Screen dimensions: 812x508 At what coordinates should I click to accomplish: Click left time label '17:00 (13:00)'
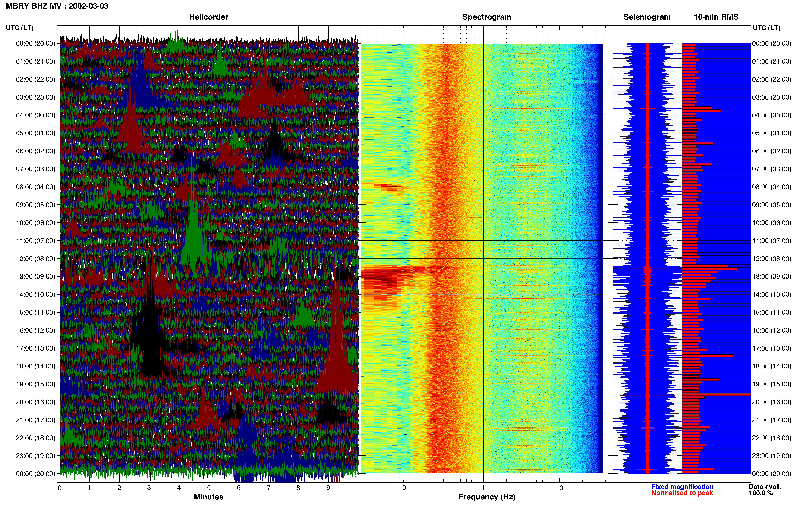pos(35,348)
